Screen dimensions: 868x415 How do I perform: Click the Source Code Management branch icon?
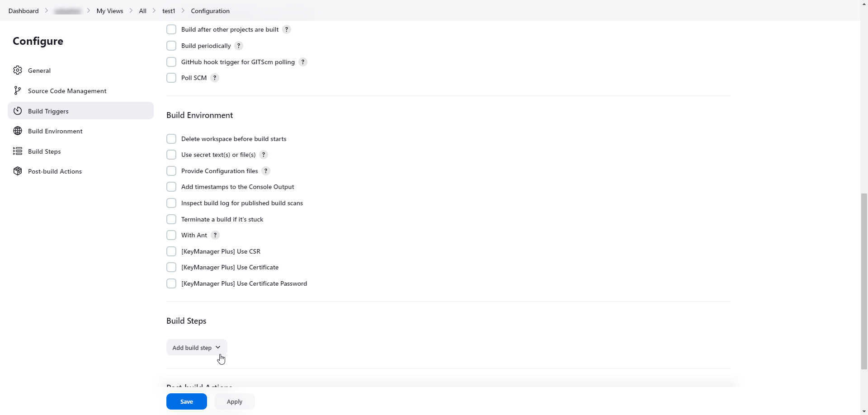tap(18, 91)
